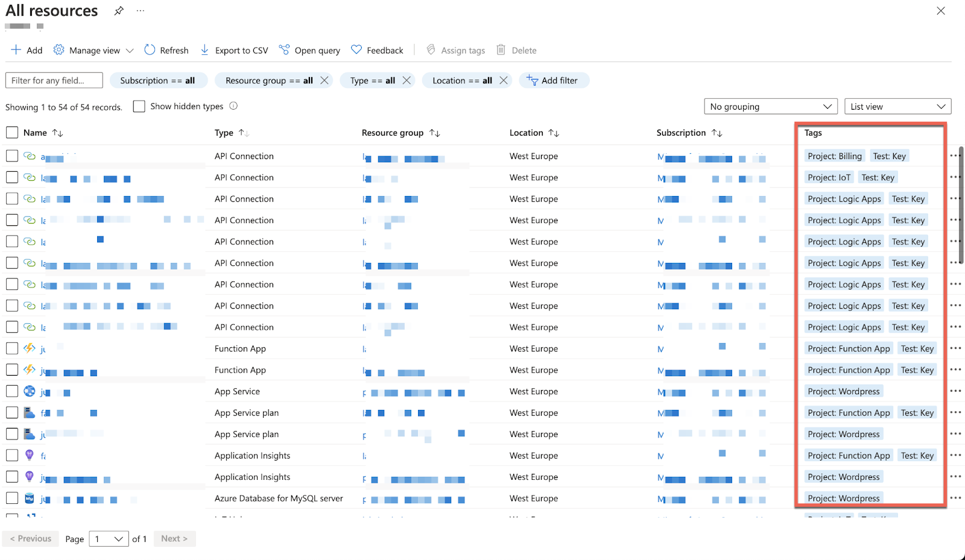The width and height of the screenshot is (965, 560).
Task: Open the No grouping dropdown
Action: click(771, 106)
